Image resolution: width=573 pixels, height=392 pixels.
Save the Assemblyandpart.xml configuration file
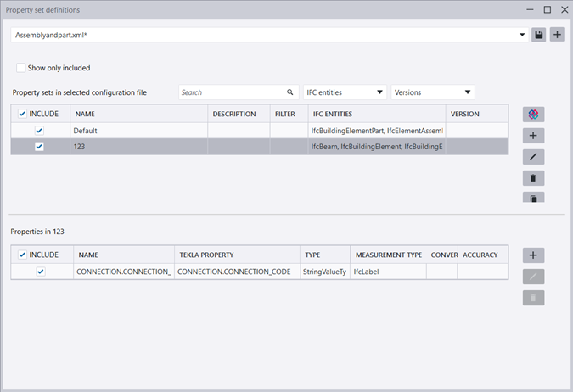coord(538,35)
